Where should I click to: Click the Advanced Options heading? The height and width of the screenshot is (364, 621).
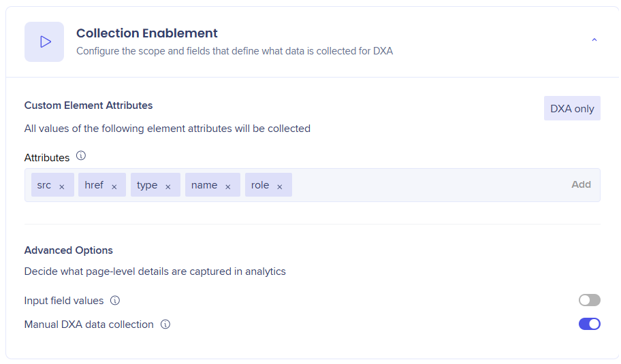coord(68,250)
